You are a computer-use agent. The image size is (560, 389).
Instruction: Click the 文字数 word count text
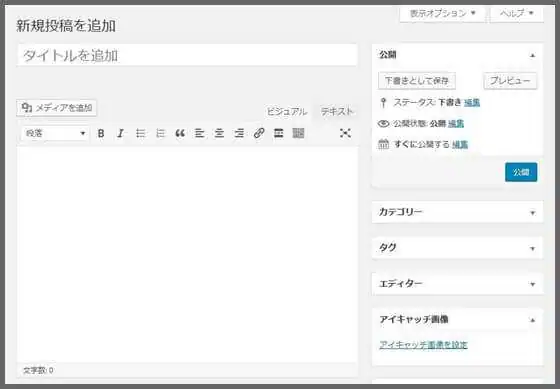tap(38, 370)
